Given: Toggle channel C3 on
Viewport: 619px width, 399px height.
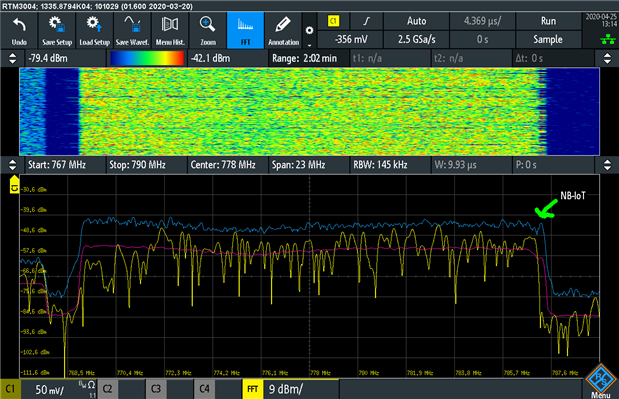Looking at the screenshot, I should pyautogui.click(x=156, y=389).
